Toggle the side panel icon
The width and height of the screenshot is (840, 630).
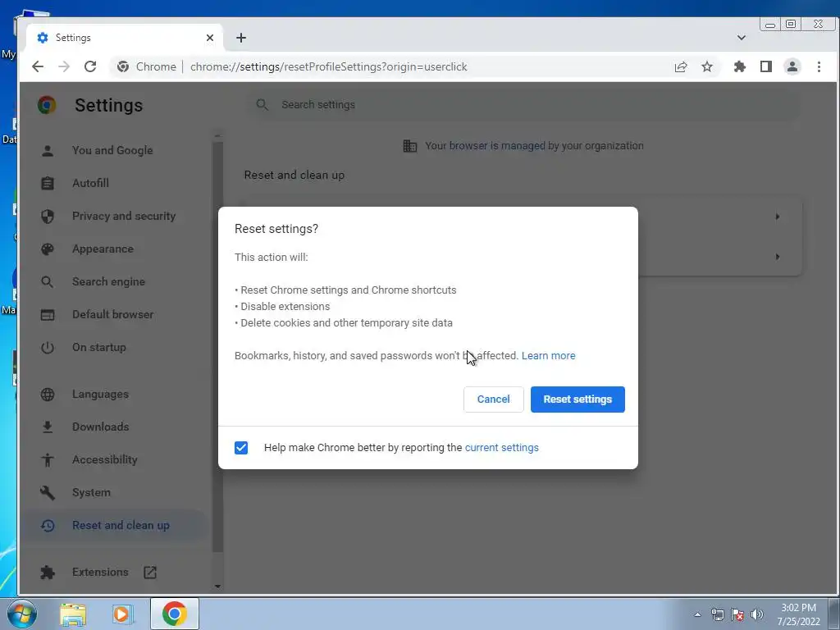(x=766, y=66)
